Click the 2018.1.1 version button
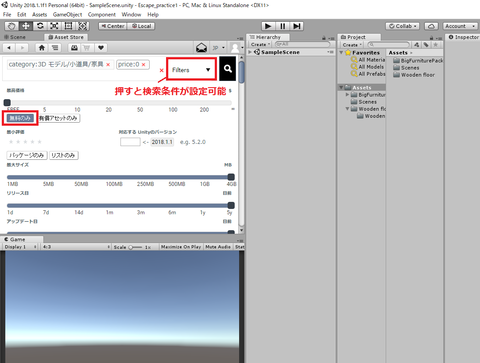 coord(162,142)
